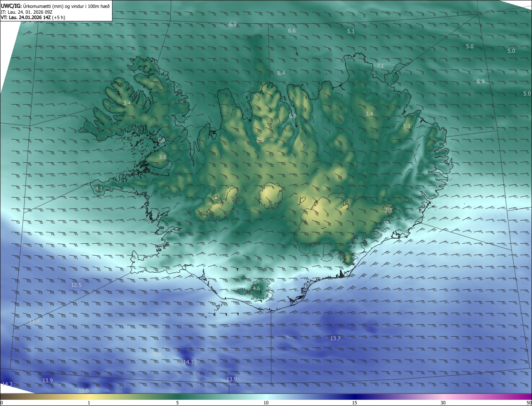Viewport: 532px width, 406px height.
Task: Click the 13.7 value label on the map
Action: (x=335, y=338)
